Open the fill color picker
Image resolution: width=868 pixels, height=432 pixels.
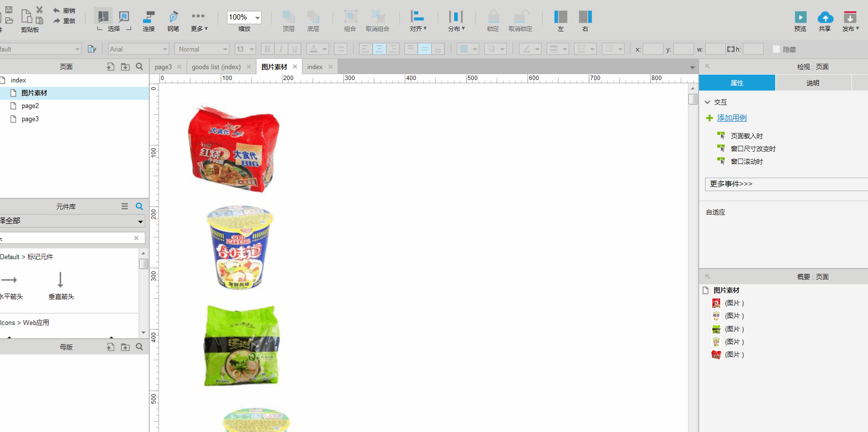(468, 49)
